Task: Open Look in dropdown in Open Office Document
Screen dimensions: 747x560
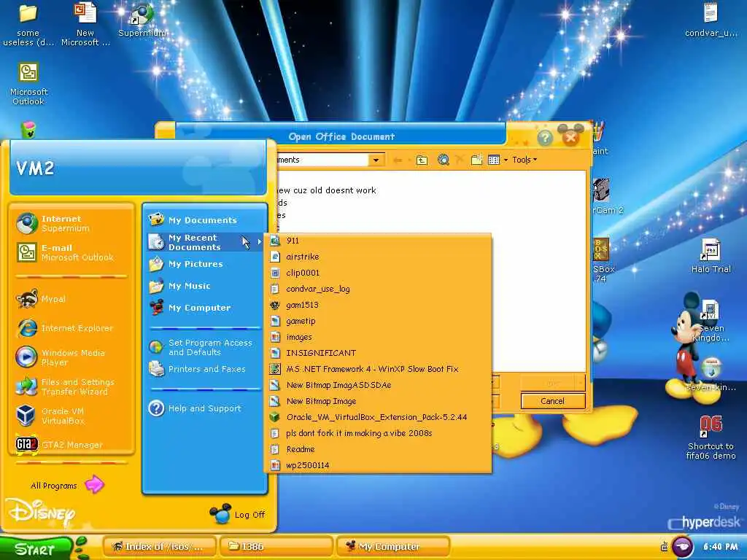Action: click(376, 160)
